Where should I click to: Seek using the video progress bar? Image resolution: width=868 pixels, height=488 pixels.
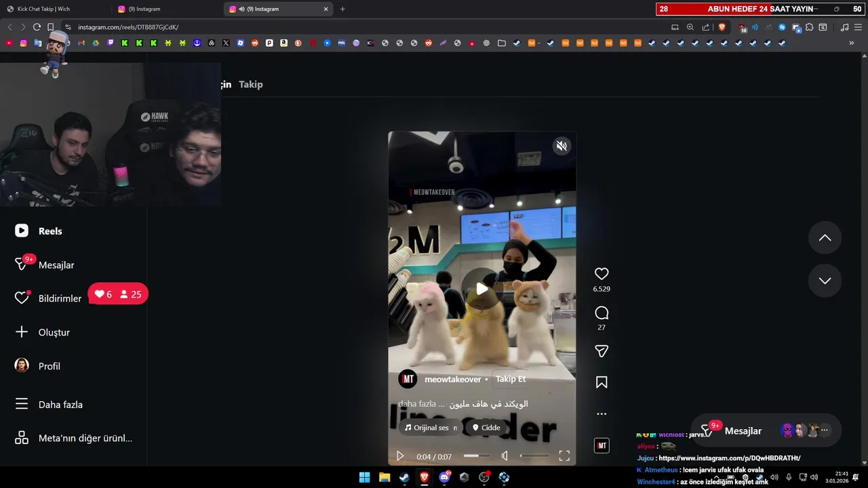[477, 456]
